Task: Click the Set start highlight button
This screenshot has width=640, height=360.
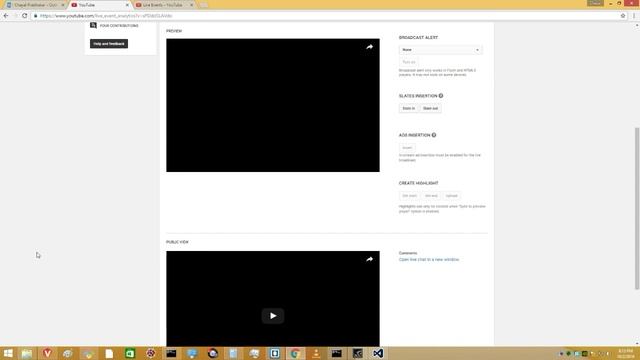Action: tap(409, 196)
